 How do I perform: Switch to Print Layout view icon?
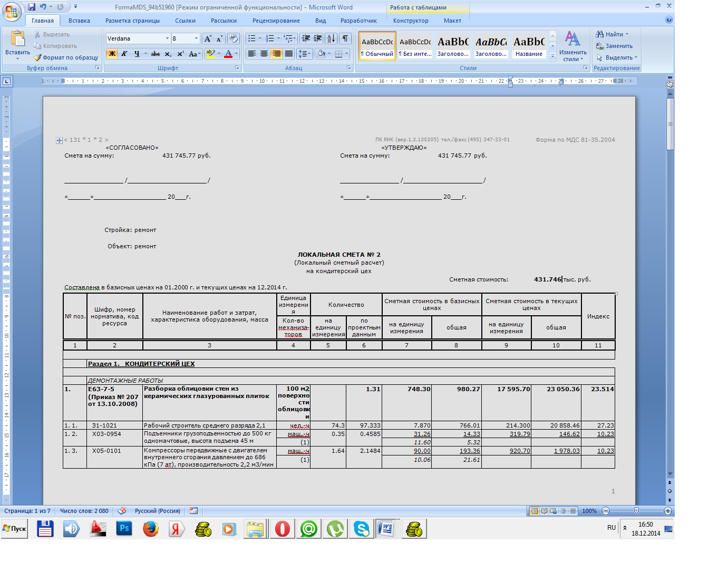click(535, 511)
